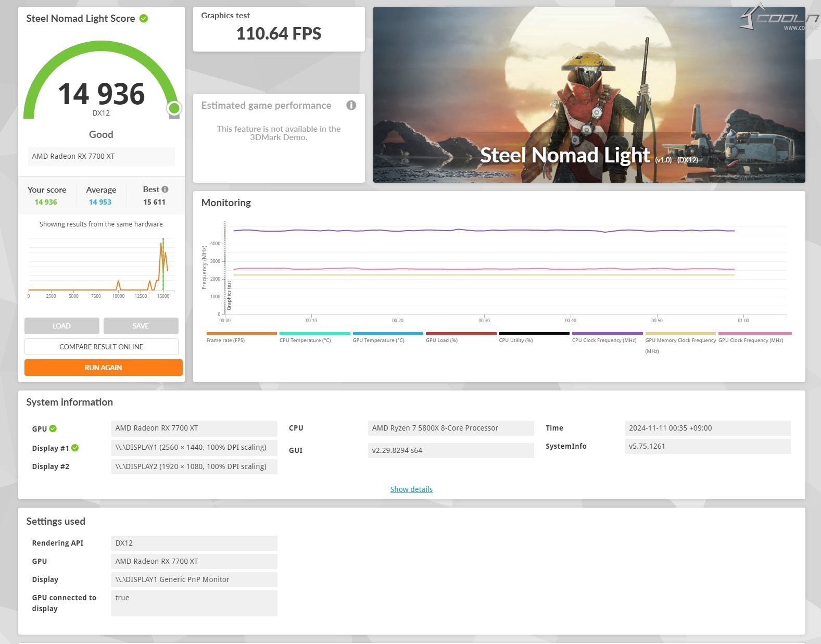
Task: Click the green verified checkmark beside Steel Nomad Light Score
Action: 144,18
